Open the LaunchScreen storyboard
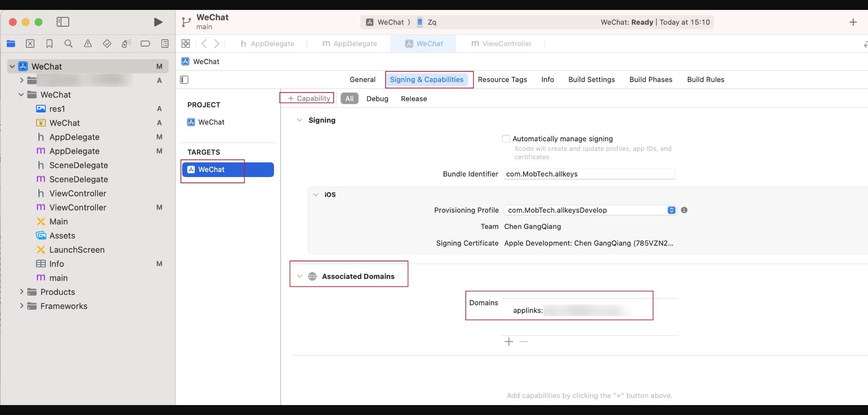The image size is (868, 415). click(x=77, y=250)
